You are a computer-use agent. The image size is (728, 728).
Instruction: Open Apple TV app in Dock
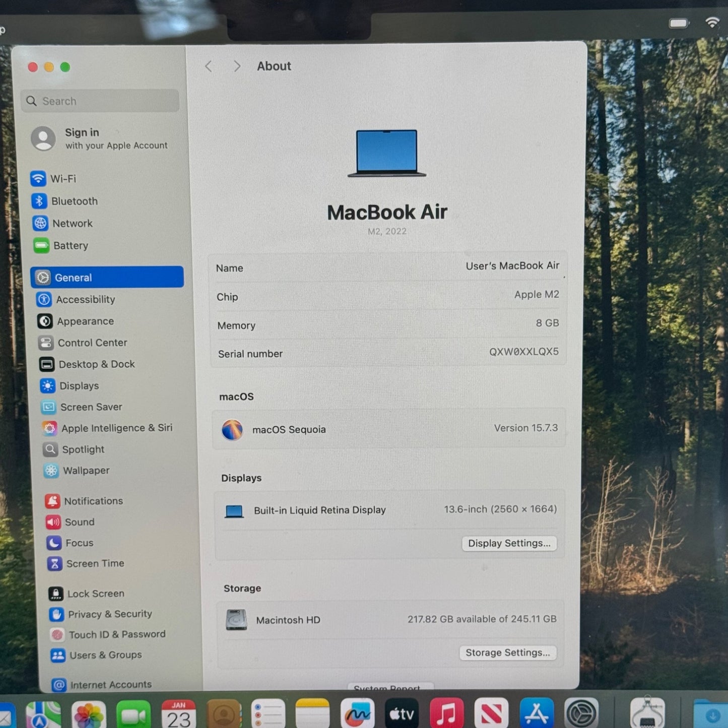click(x=402, y=713)
